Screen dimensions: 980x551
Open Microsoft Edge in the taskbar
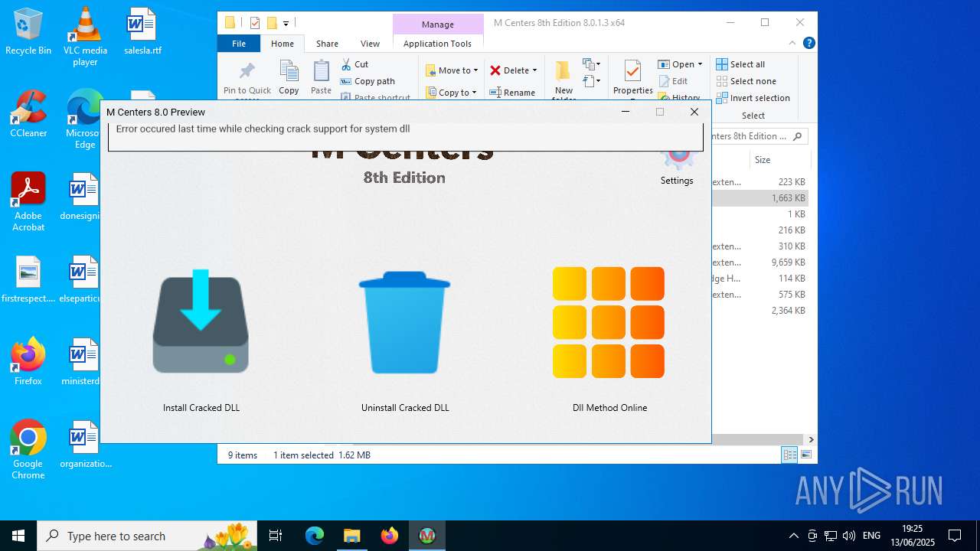coord(315,536)
